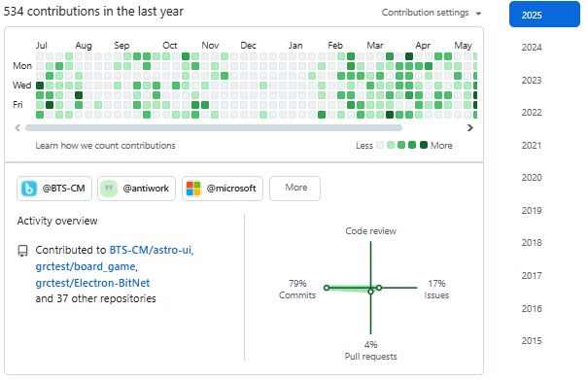Switch to year 2024

[532, 48]
